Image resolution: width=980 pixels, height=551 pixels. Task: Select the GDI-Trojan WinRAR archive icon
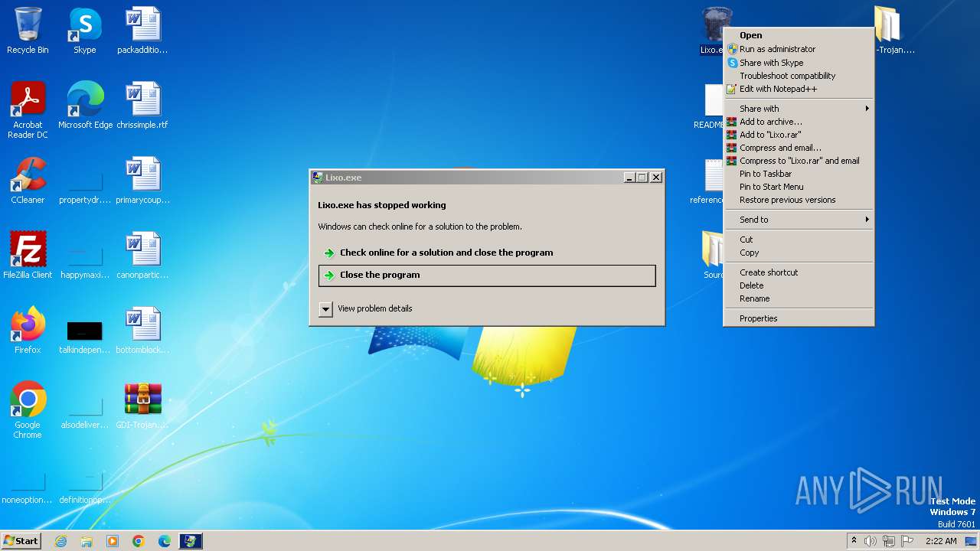pyautogui.click(x=142, y=406)
